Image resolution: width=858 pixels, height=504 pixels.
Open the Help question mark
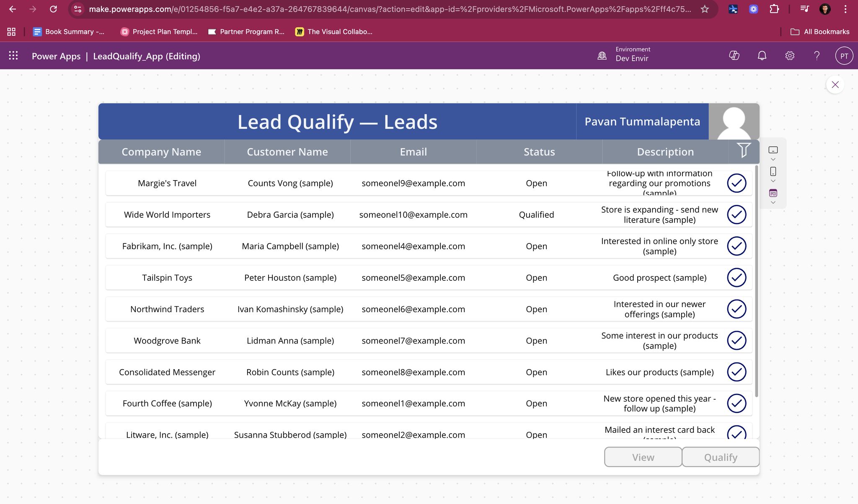817,55
